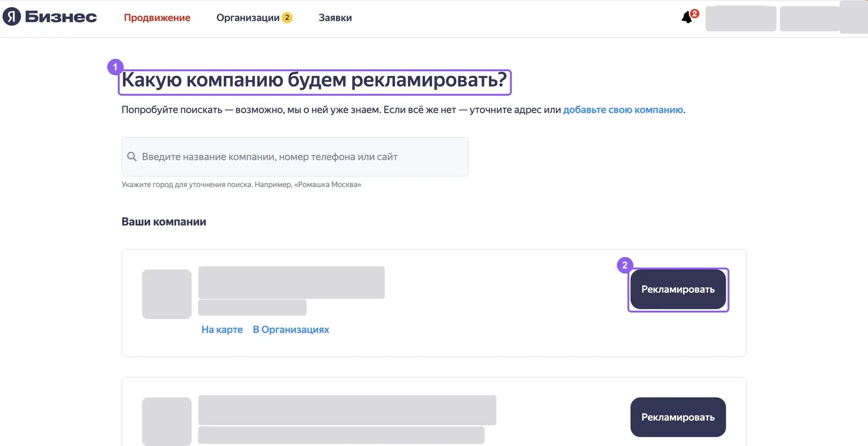Follow the 'добавьте свою компанию' link
The height and width of the screenshot is (446, 868).
coord(623,109)
